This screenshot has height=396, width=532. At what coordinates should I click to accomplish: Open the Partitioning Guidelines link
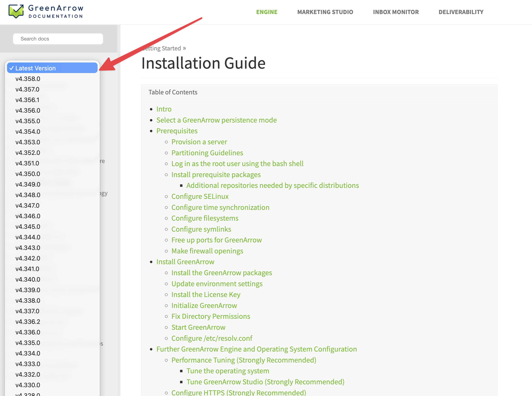coord(207,153)
